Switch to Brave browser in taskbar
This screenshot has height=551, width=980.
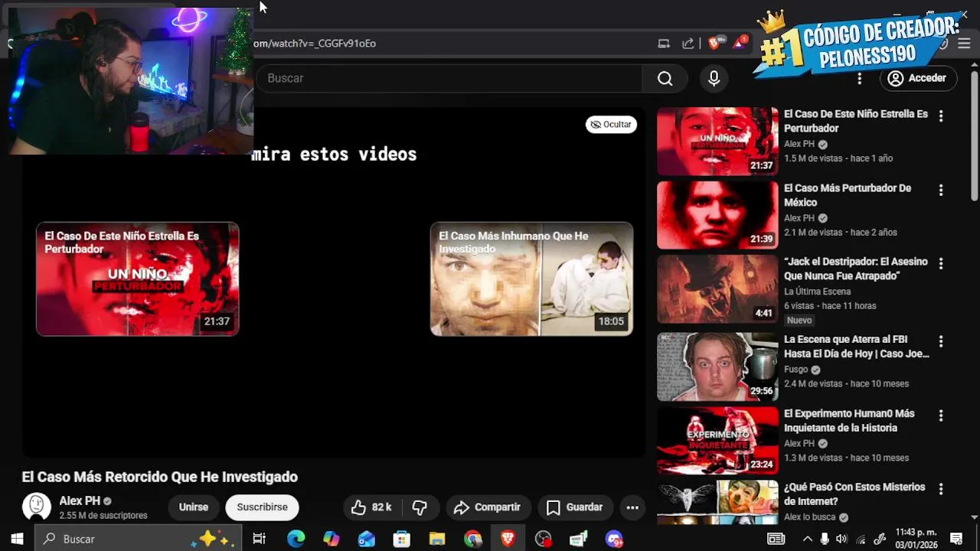pos(508,539)
